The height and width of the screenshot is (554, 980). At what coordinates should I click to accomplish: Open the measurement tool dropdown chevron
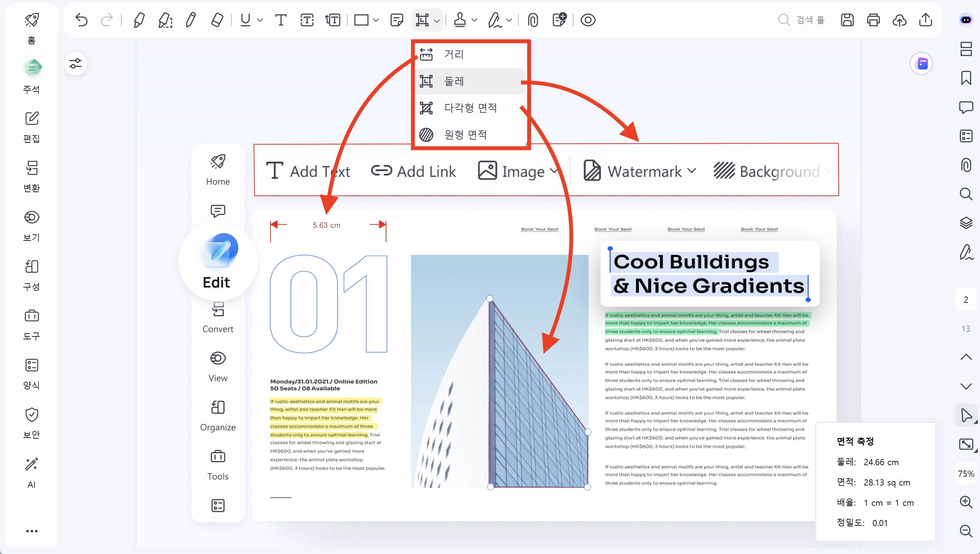pos(437,21)
